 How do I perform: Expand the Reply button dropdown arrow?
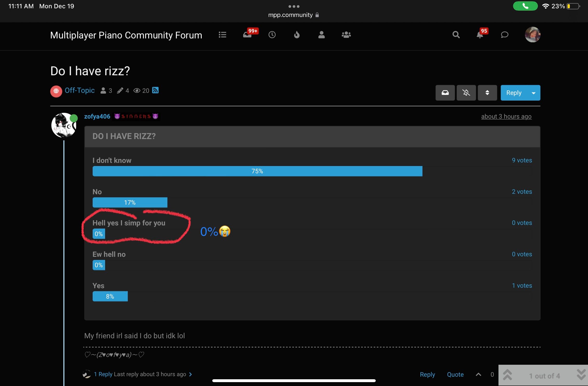[x=534, y=93]
